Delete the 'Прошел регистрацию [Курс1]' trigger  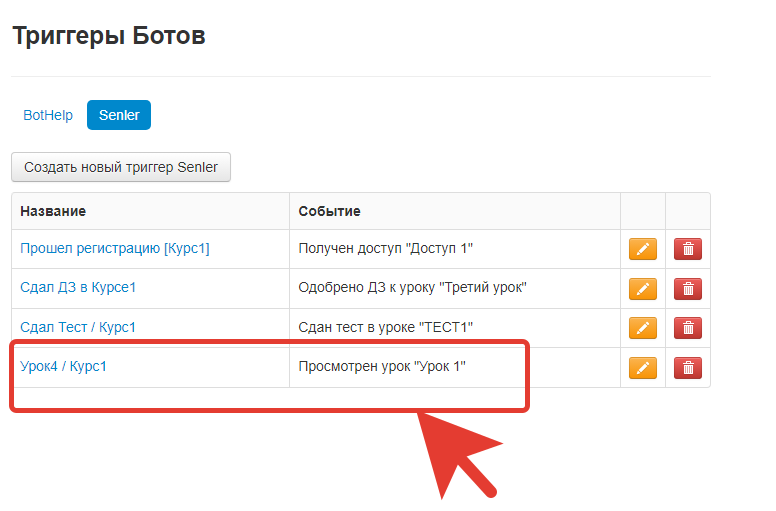point(687,249)
